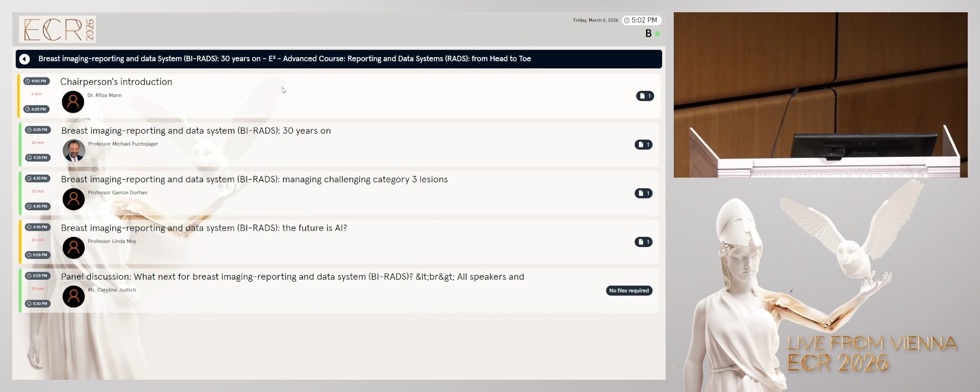Open file badge for future is AI talk
Screen dimensions: 980x392
pyautogui.click(x=643, y=242)
